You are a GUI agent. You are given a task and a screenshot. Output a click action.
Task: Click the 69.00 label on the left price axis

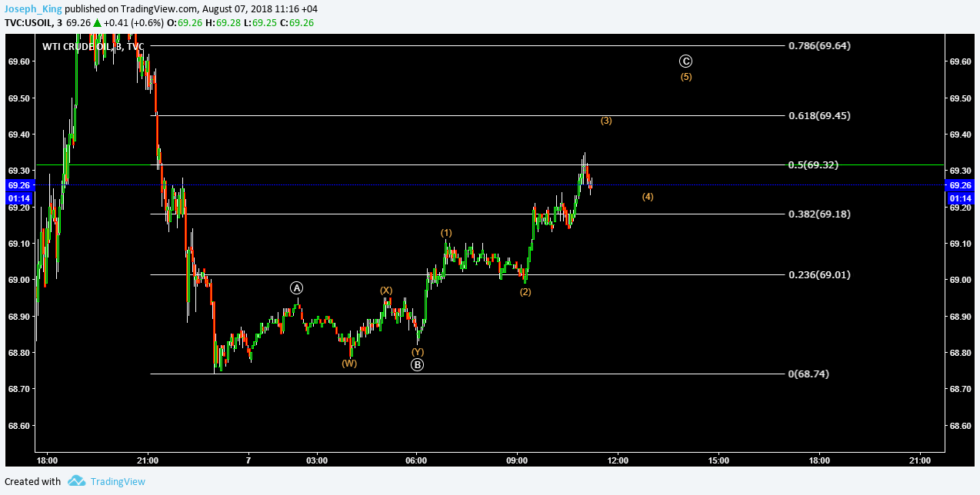click(18, 280)
